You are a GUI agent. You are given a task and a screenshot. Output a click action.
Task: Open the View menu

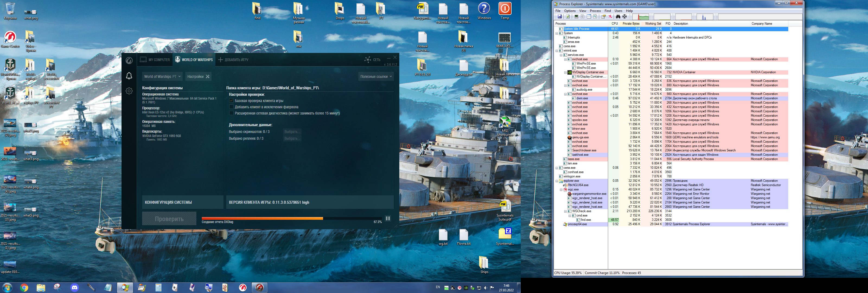click(583, 11)
